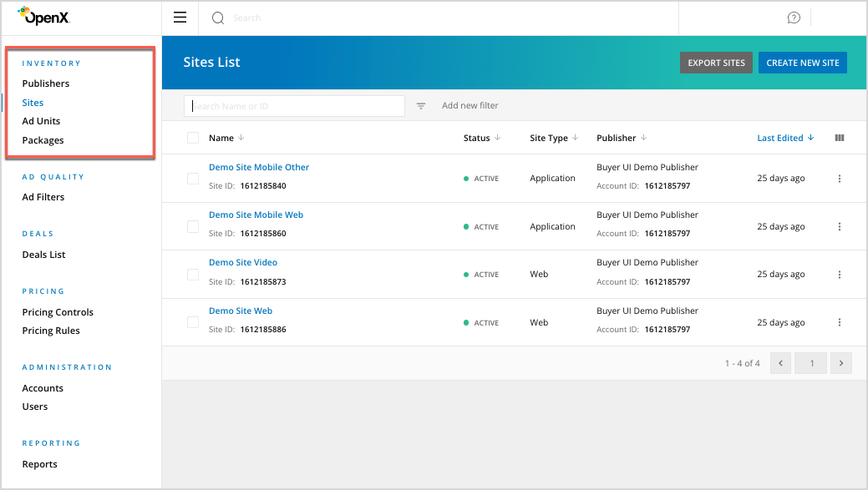Open actions menu for Demo Site Web
Screen dimensions: 868x490
coord(840,322)
